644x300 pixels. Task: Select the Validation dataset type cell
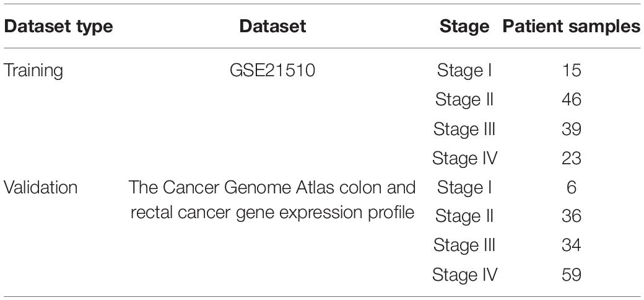click(x=40, y=187)
